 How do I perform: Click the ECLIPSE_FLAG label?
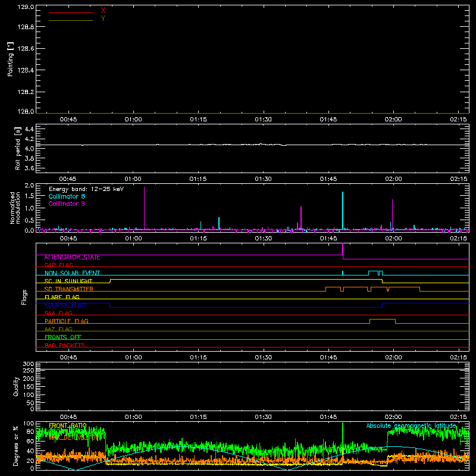pos(65,305)
